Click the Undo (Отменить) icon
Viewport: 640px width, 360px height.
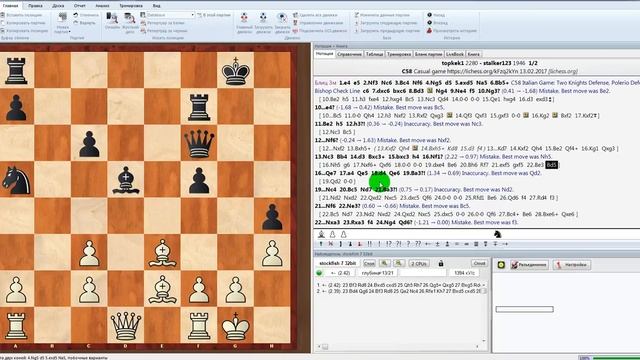76,15
